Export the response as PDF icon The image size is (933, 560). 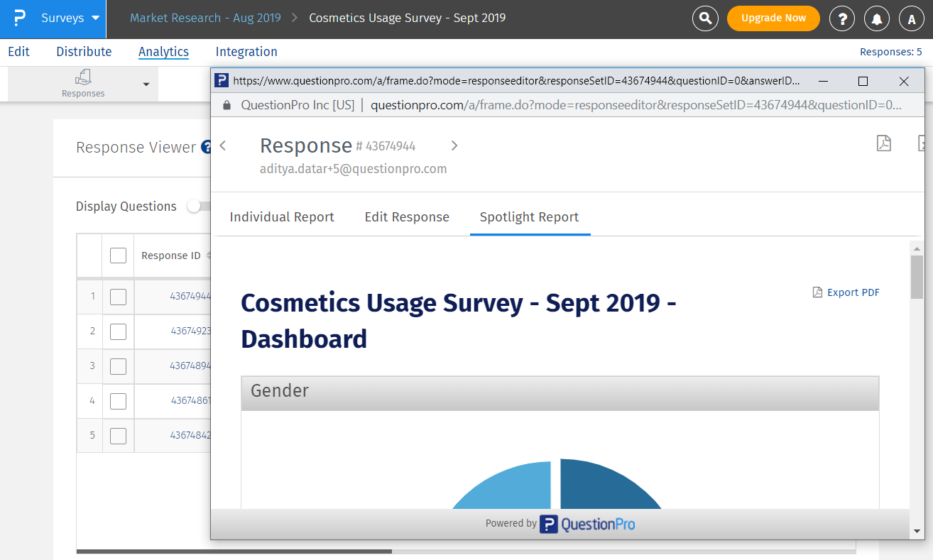pyautogui.click(x=883, y=143)
